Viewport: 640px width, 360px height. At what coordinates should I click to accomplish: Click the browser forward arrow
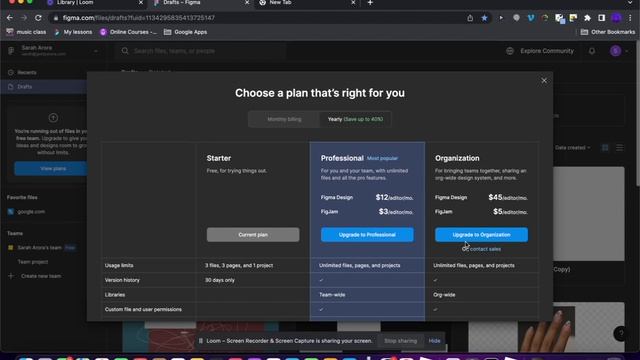[x=24, y=18]
